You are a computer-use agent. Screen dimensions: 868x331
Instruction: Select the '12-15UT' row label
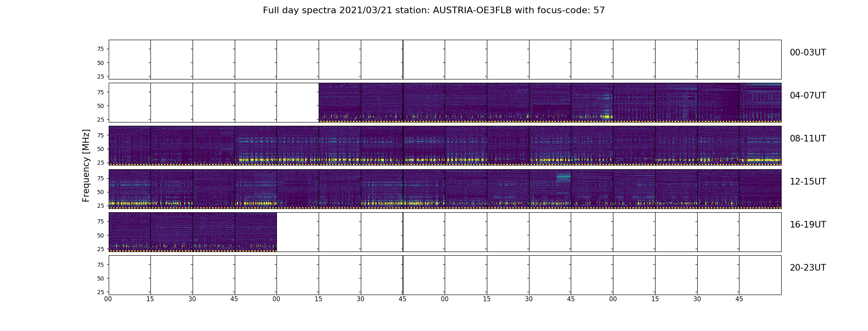click(808, 182)
